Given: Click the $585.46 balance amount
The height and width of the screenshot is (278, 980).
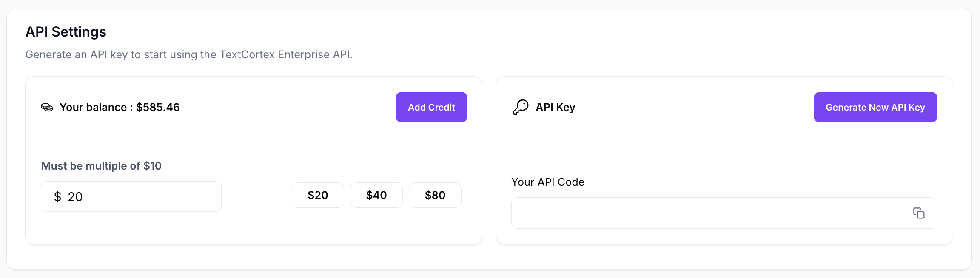Looking at the screenshot, I should click(158, 107).
